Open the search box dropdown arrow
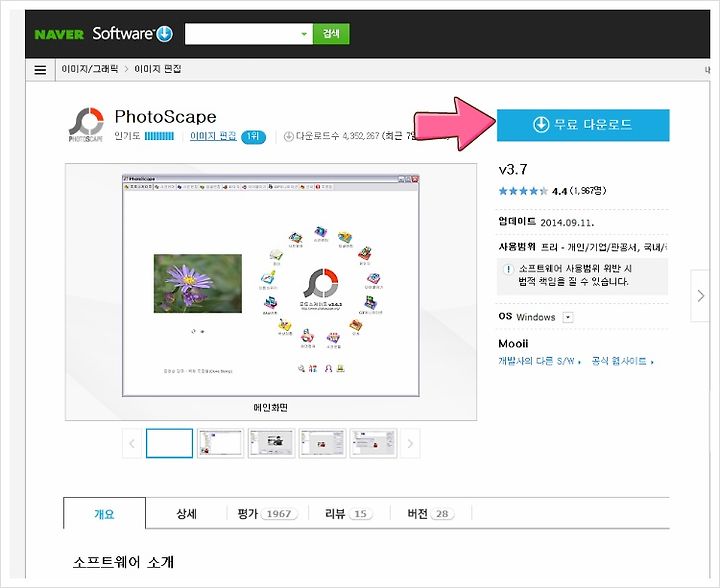The height and width of the screenshot is (588, 720). click(304, 34)
